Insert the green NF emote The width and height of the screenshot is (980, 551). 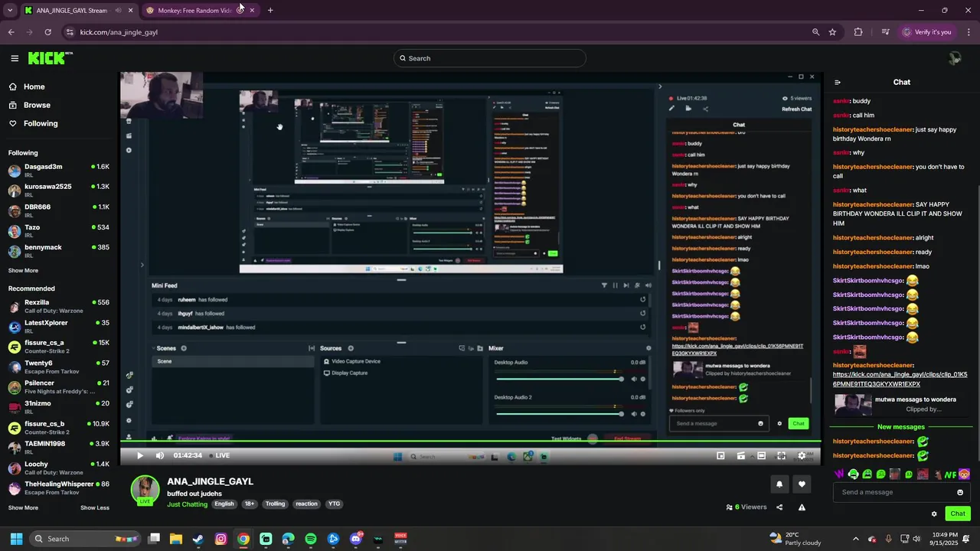[950, 474]
